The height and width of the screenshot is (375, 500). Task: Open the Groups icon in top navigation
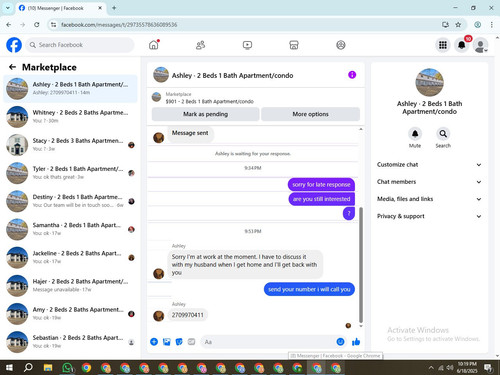341,45
